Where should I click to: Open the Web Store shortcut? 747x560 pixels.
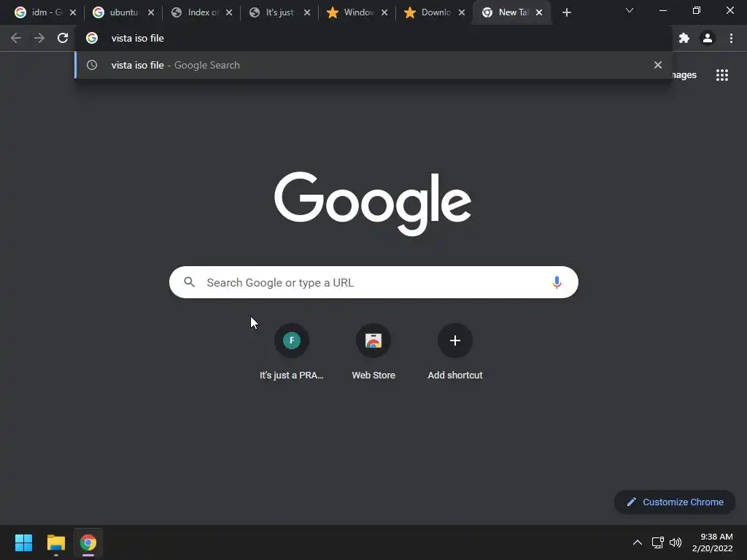tap(373, 352)
